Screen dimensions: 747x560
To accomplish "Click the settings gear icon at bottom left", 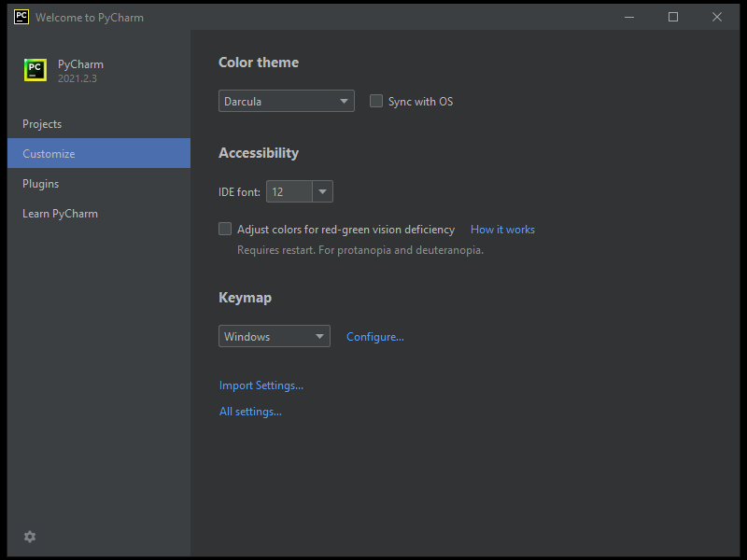I will click(x=30, y=537).
